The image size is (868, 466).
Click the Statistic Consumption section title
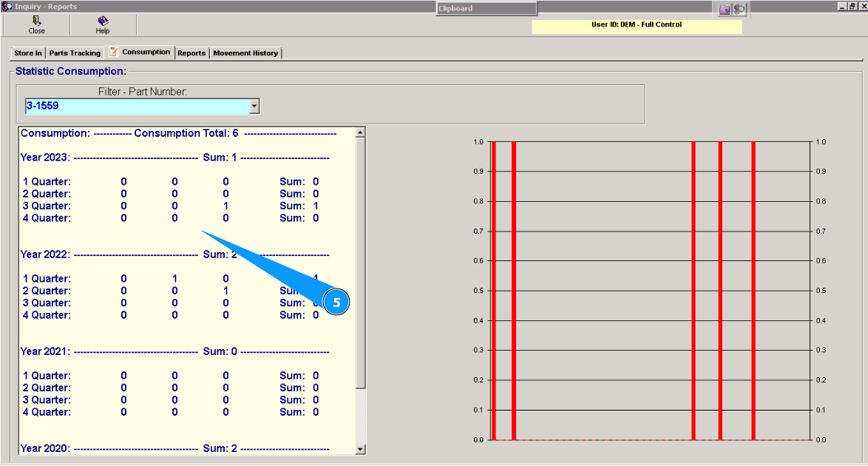pyautogui.click(x=71, y=72)
